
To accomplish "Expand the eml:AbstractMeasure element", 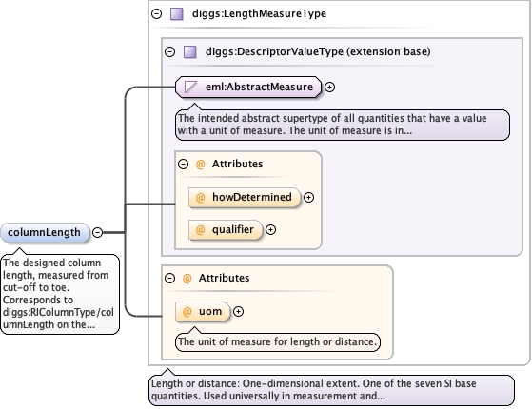I will click(329, 88).
